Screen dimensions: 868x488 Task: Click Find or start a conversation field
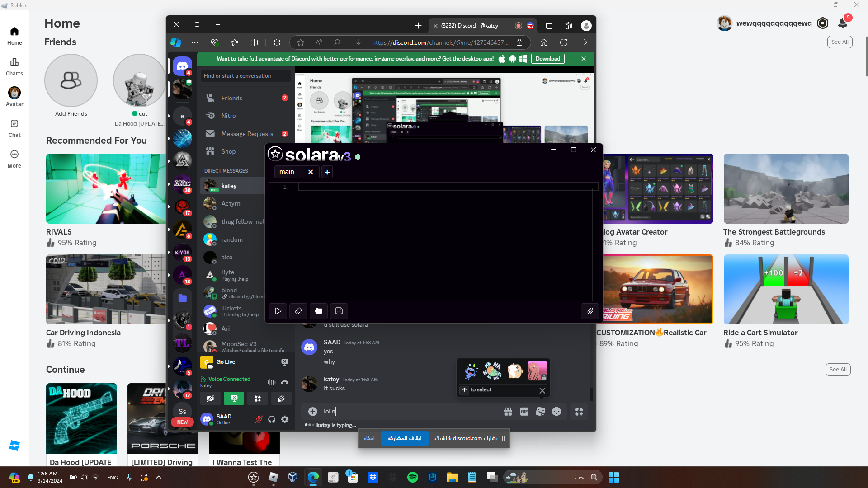tap(246, 76)
